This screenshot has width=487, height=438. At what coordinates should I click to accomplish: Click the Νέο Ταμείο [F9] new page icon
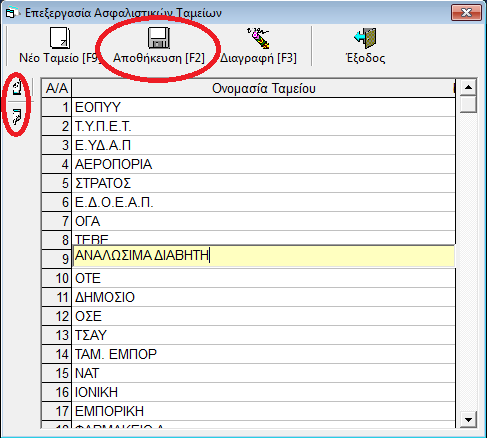(x=60, y=38)
